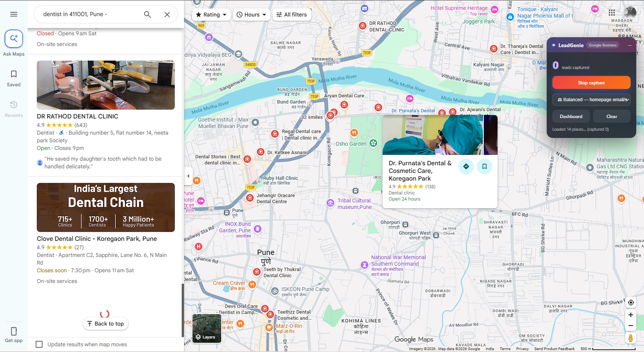Click DR RATHOD DENTAL CLINIC map pin

click(x=363, y=26)
